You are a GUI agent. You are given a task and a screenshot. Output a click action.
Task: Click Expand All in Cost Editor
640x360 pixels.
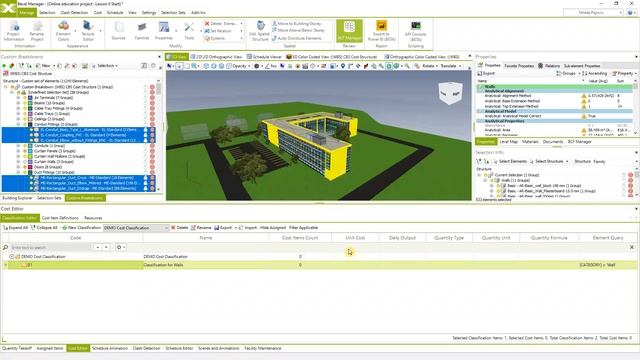point(16,228)
